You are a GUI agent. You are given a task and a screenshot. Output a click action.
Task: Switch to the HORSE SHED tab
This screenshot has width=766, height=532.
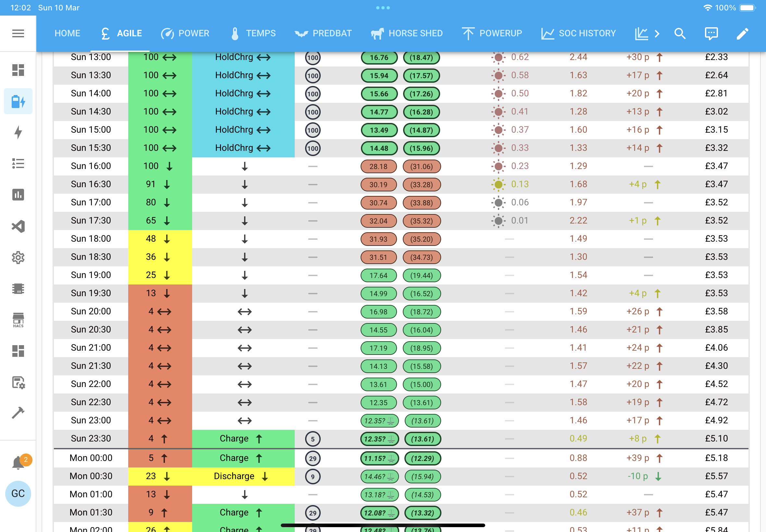407,33
